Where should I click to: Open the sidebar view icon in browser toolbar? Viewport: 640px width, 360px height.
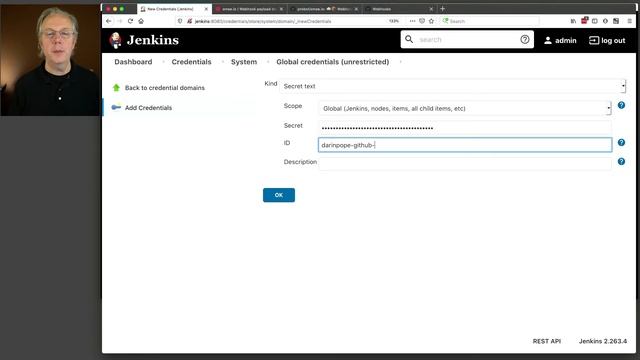(x=594, y=21)
